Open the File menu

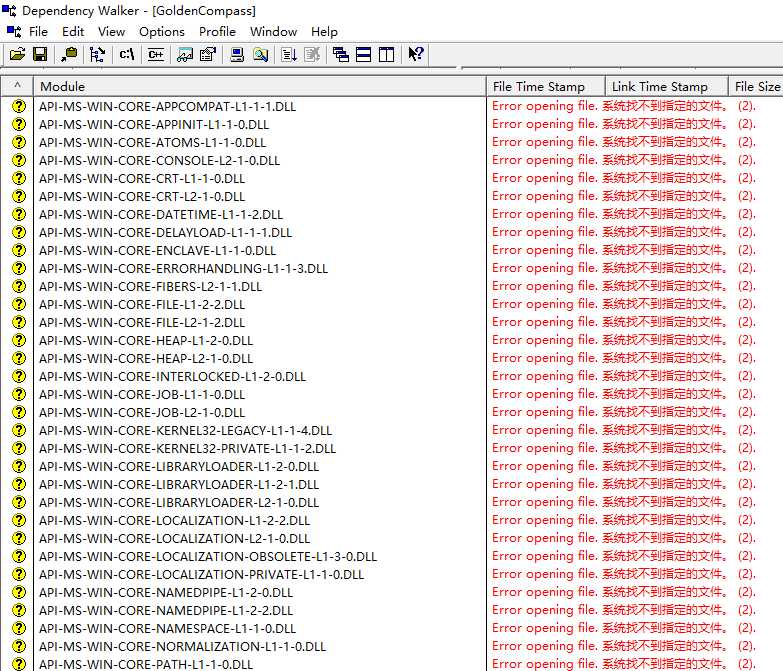(38, 31)
